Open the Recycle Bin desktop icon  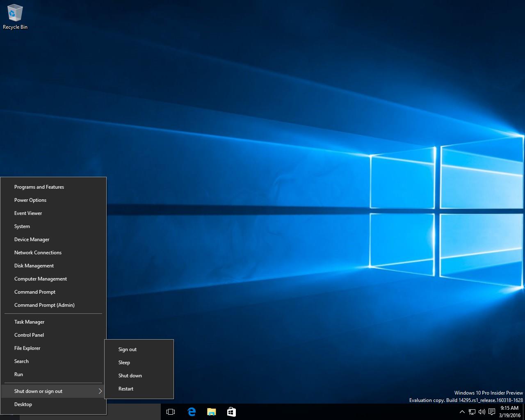(x=15, y=17)
